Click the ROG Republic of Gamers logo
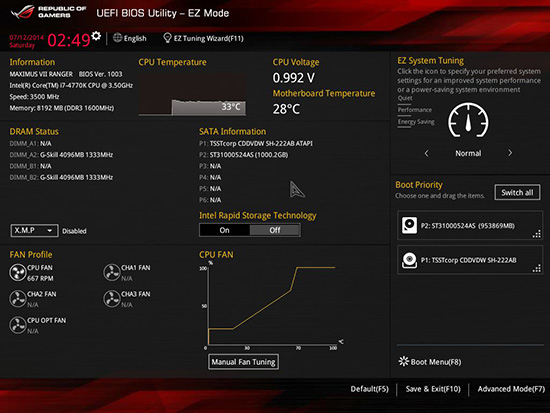Screen dimensions: 550x413 (48, 12)
